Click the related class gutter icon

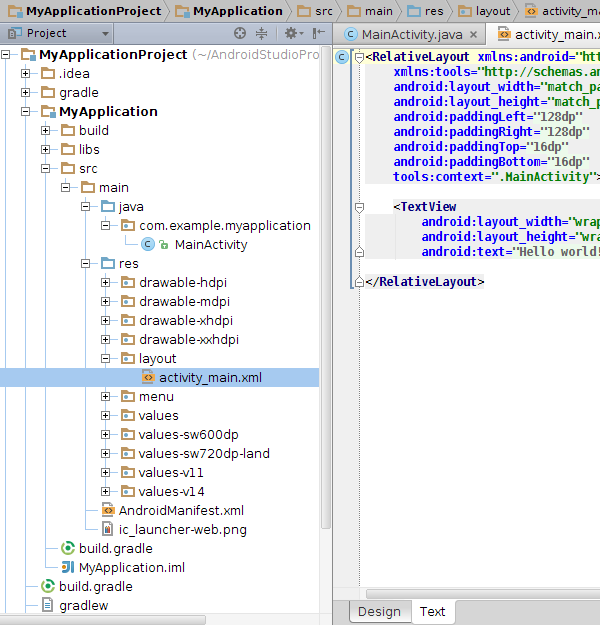tap(343, 57)
